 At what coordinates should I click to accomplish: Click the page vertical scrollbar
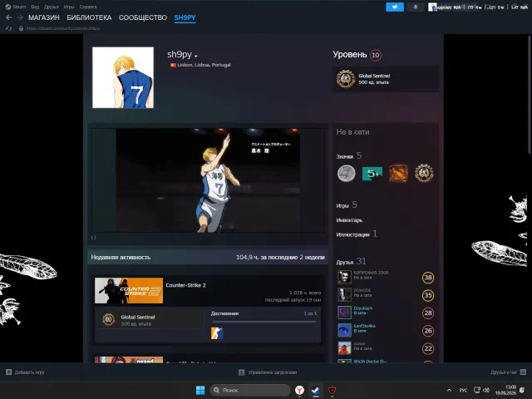click(530, 94)
